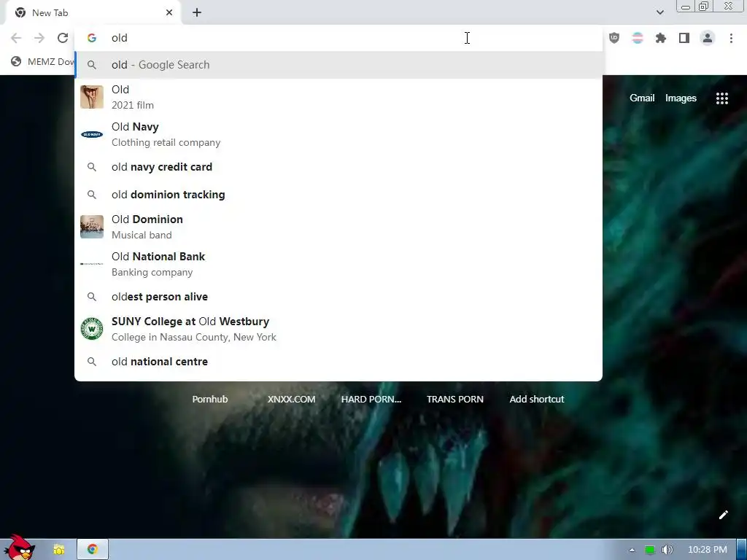Click the Customize page pencil icon

pos(723,515)
